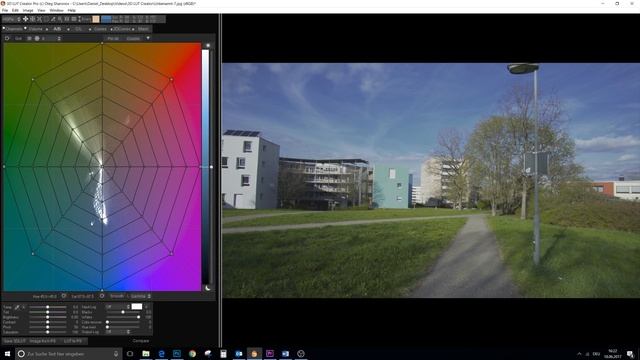Screen dimensions: 640x360
Task: Click the Compare button
Action: 141,341
